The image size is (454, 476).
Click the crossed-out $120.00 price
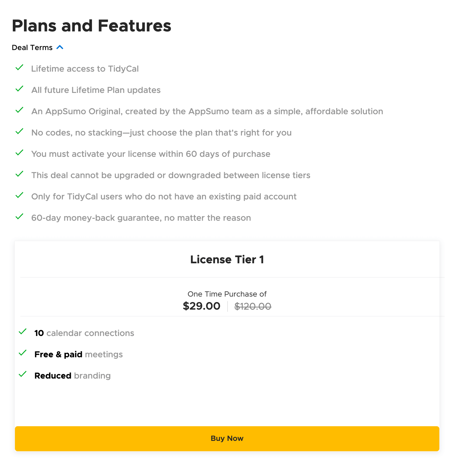click(253, 306)
